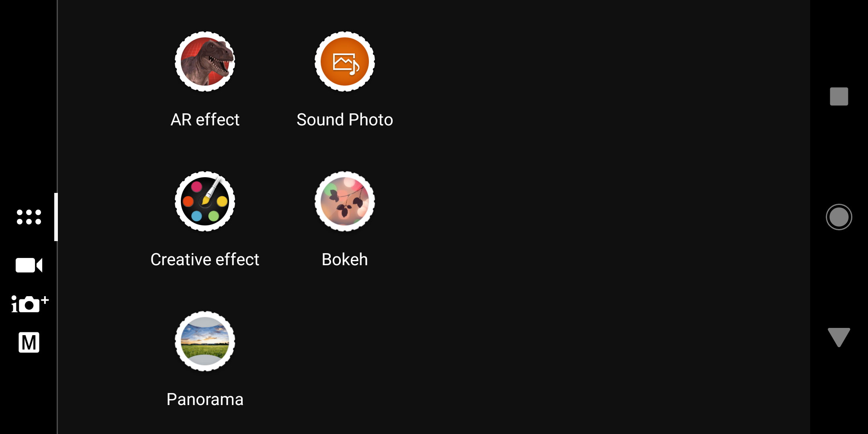Viewport: 868px width, 434px height.
Task: Switch to Manual mode M icon
Action: pos(29,342)
